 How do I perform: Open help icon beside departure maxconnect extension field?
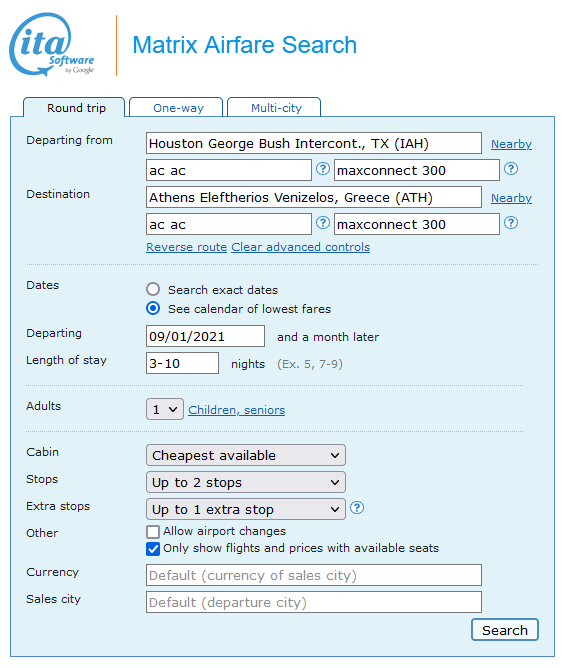pyautogui.click(x=511, y=169)
